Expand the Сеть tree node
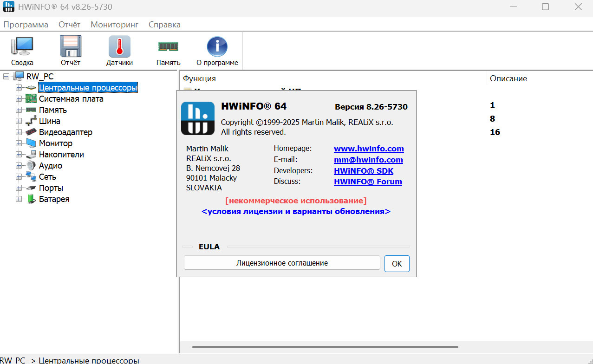The image size is (593, 364). (x=19, y=177)
